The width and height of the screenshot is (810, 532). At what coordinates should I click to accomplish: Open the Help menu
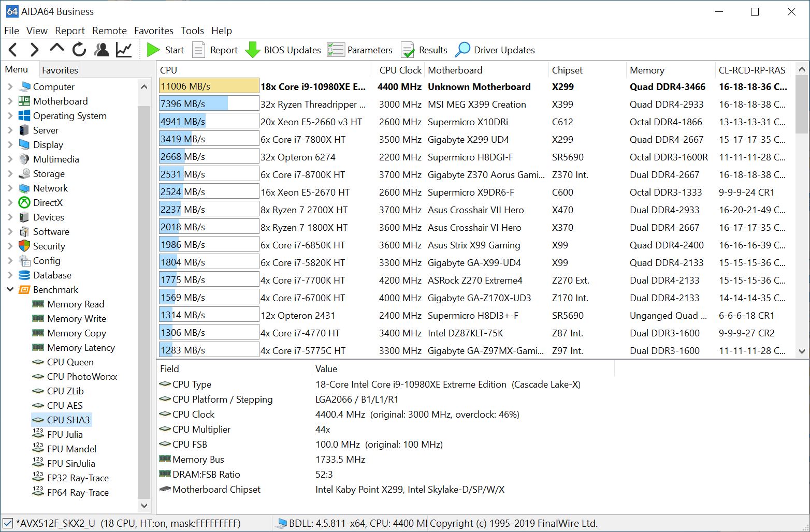click(222, 31)
